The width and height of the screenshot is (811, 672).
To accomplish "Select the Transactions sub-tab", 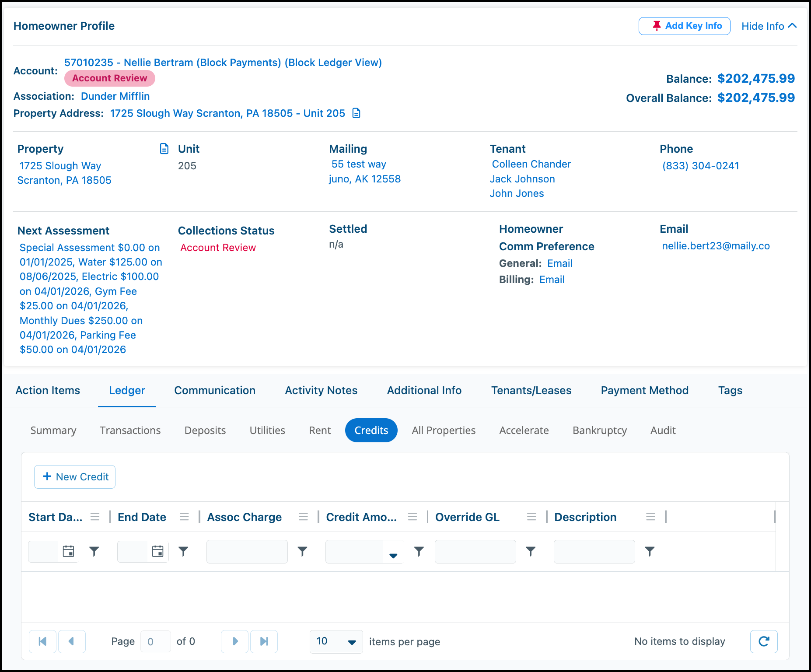I will [x=130, y=430].
